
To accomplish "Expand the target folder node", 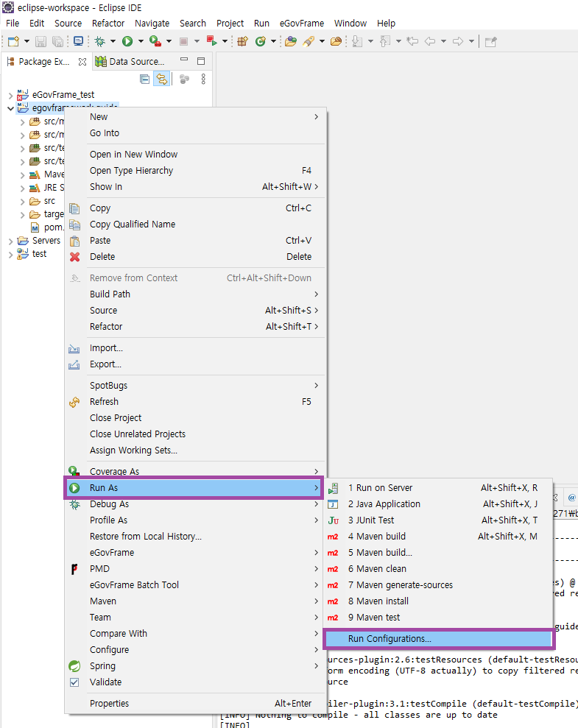I will pyautogui.click(x=22, y=214).
